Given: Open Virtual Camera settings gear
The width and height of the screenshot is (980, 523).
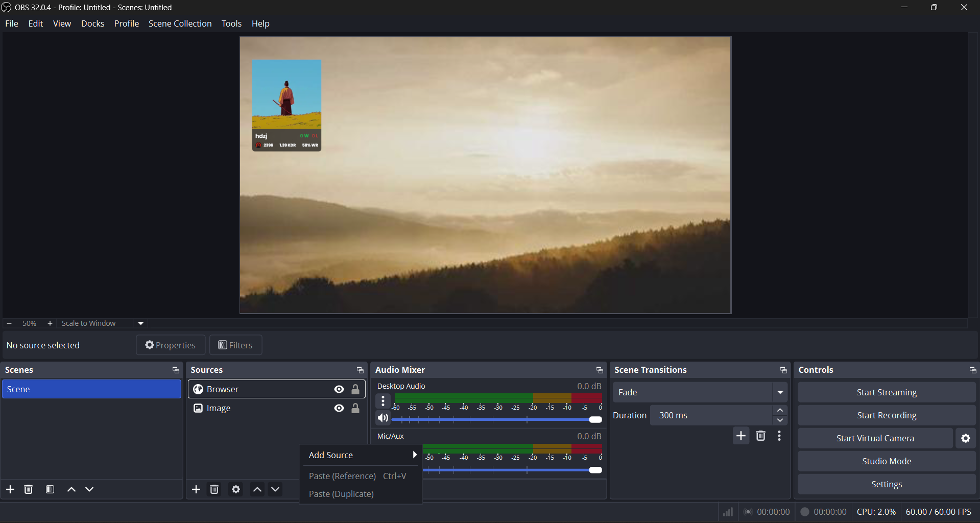Looking at the screenshot, I should [x=966, y=438].
